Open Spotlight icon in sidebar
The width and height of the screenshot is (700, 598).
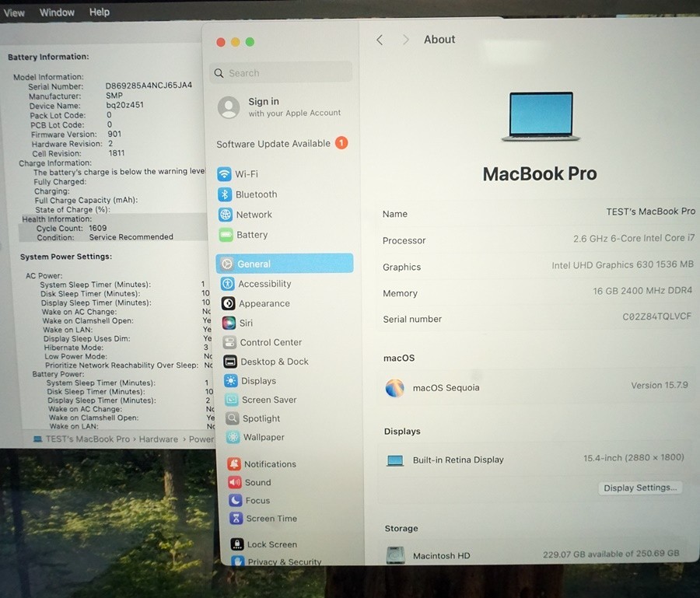tap(232, 418)
